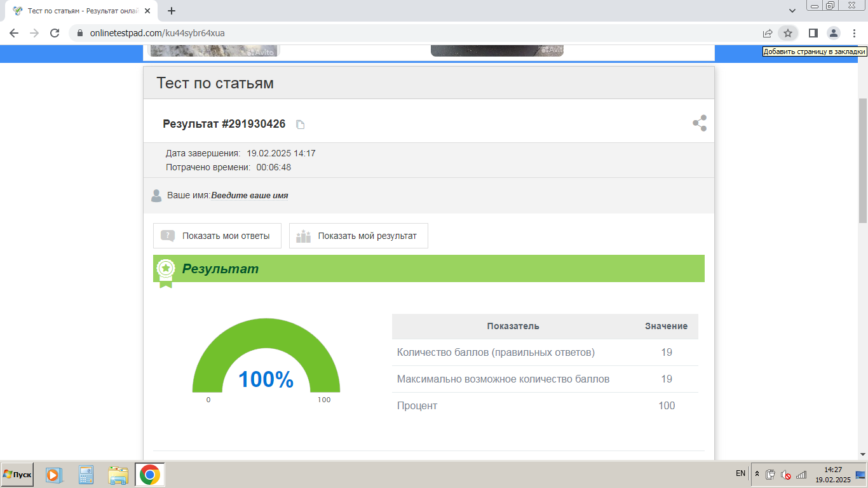Reload the page

click(x=55, y=33)
